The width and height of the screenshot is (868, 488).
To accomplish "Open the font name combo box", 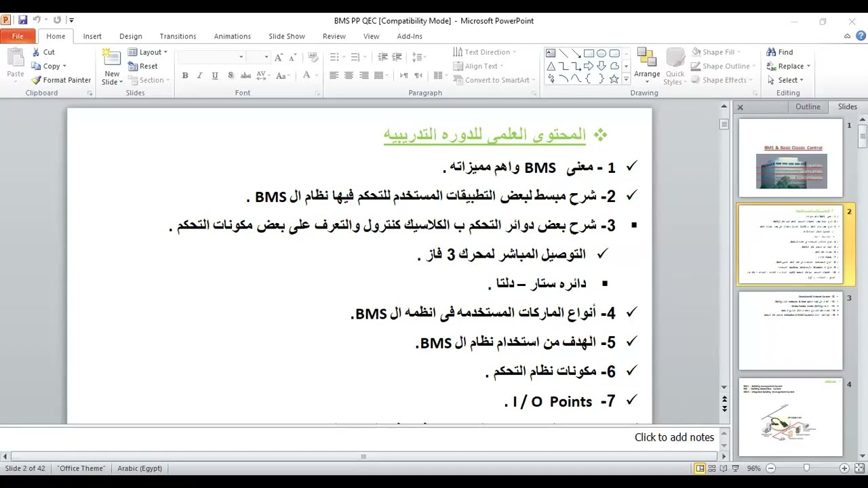I will (x=211, y=58).
